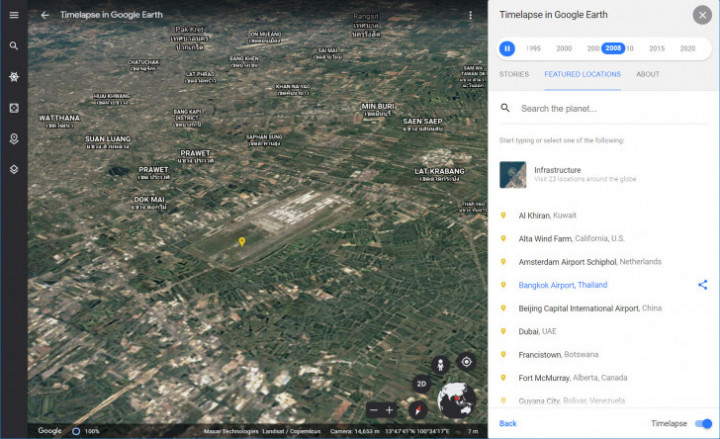Select Al Khiran, Kuwait location
Screen dimensions: 720x439
(547, 215)
